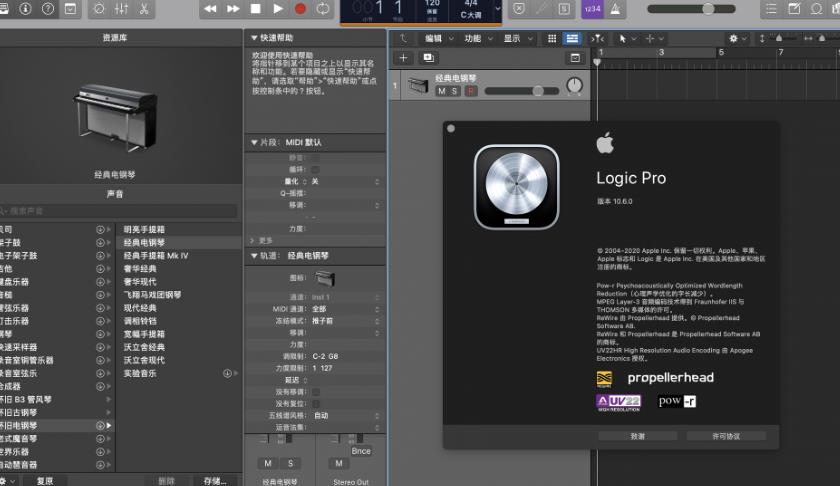Toggle the 没有移调 checkbox
This screenshot has height=486, width=840.
click(316, 392)
